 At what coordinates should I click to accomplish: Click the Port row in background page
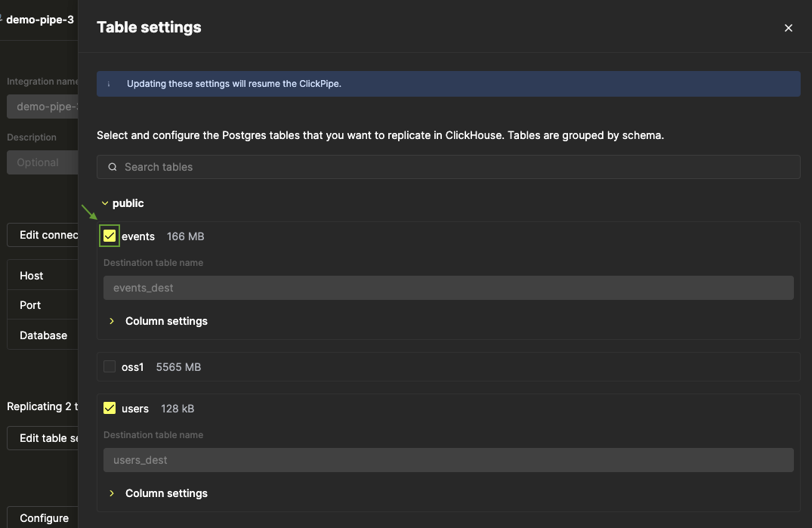click(x=42, y=305)
